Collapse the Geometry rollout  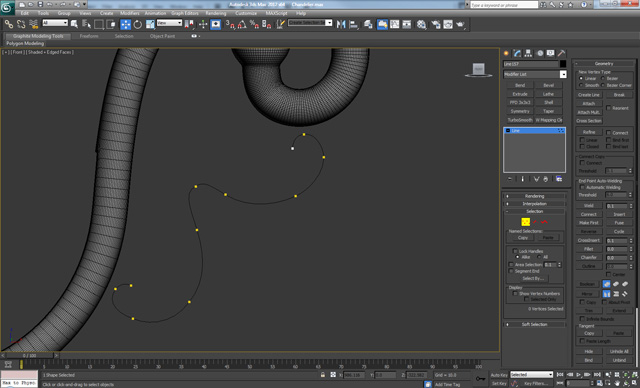pyautogui.click(x=604, y=64)
